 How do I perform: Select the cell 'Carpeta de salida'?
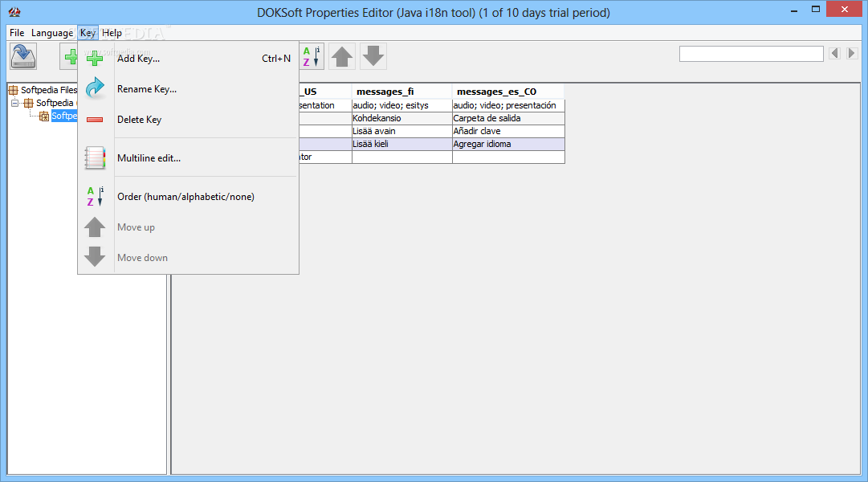(508, 118)
